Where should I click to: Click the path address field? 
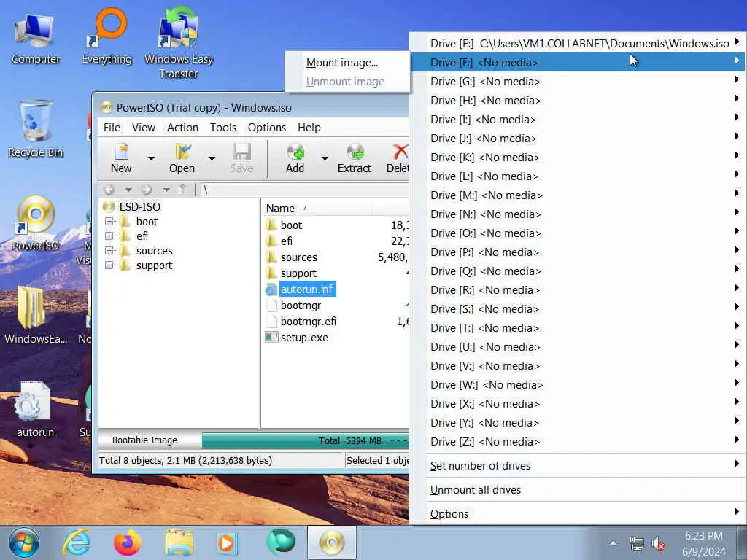click(304, 190)
